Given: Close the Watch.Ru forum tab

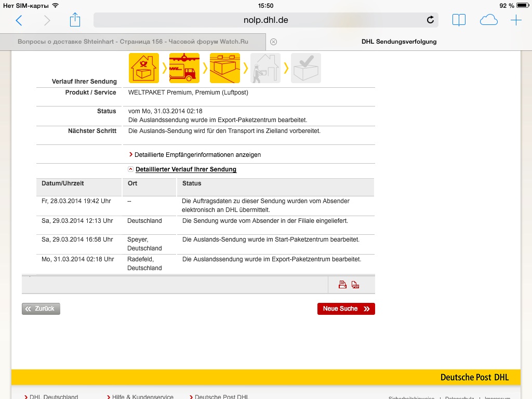Looking at the screenshot, I should point(273,42).
